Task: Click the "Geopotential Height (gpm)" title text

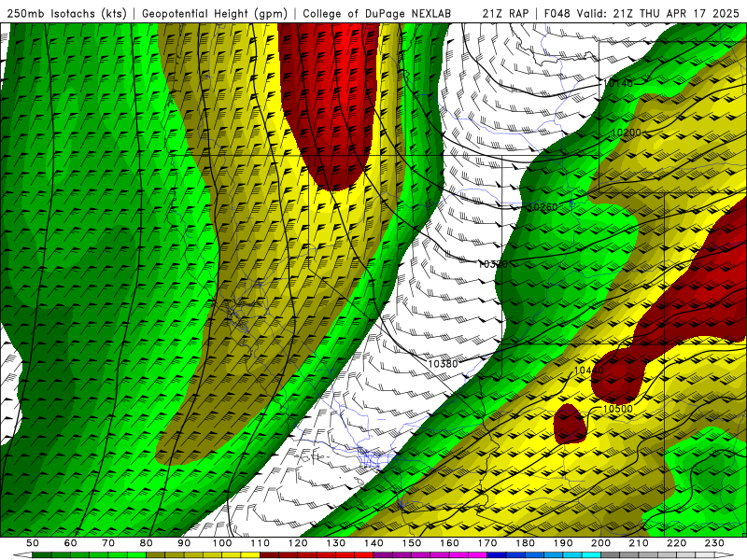Action: 215,14
